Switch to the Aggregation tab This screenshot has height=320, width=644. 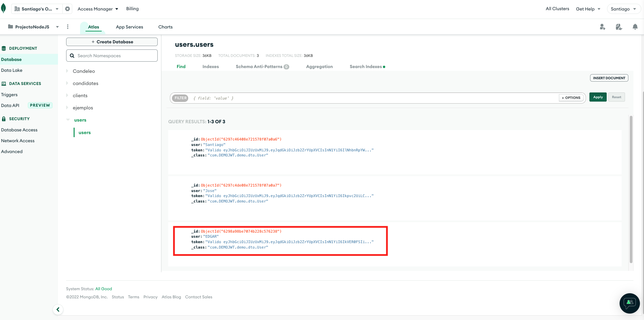(319, 66)
